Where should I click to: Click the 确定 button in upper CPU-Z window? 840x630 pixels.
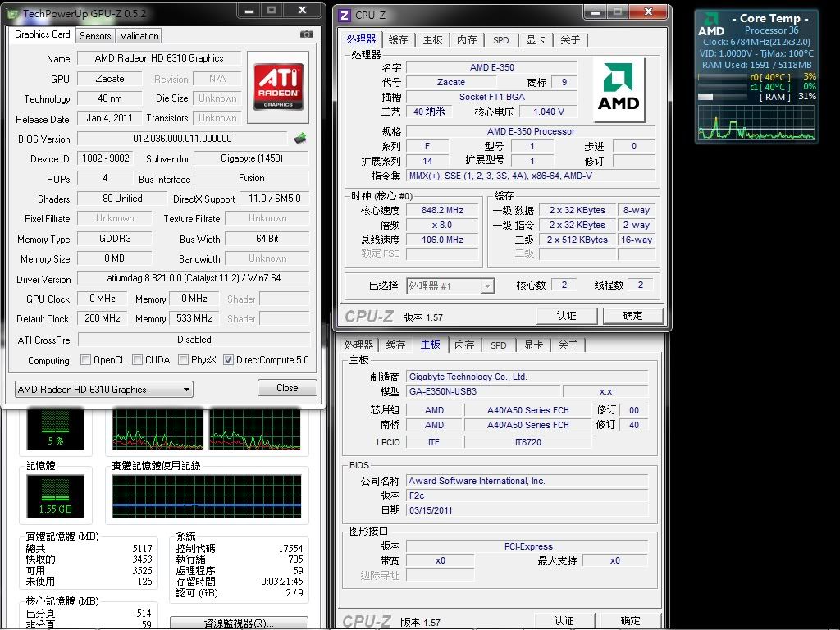tap(632, 316)
